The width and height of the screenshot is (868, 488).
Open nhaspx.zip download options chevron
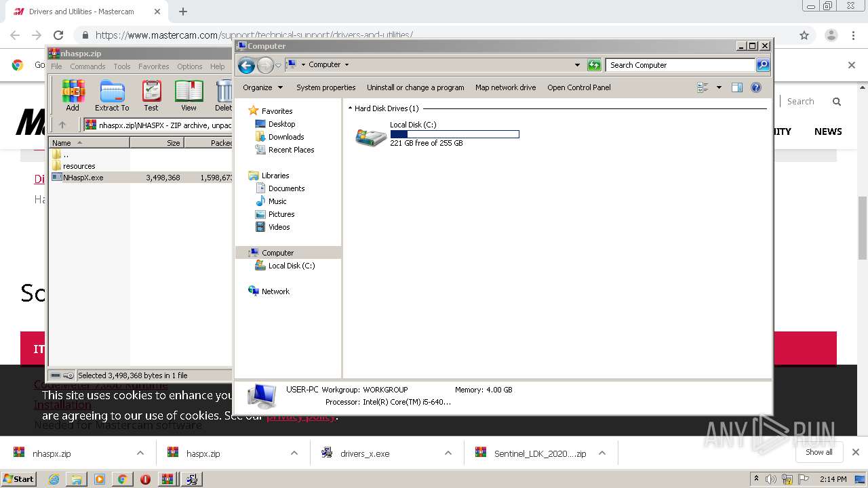[x=140, y=453]
